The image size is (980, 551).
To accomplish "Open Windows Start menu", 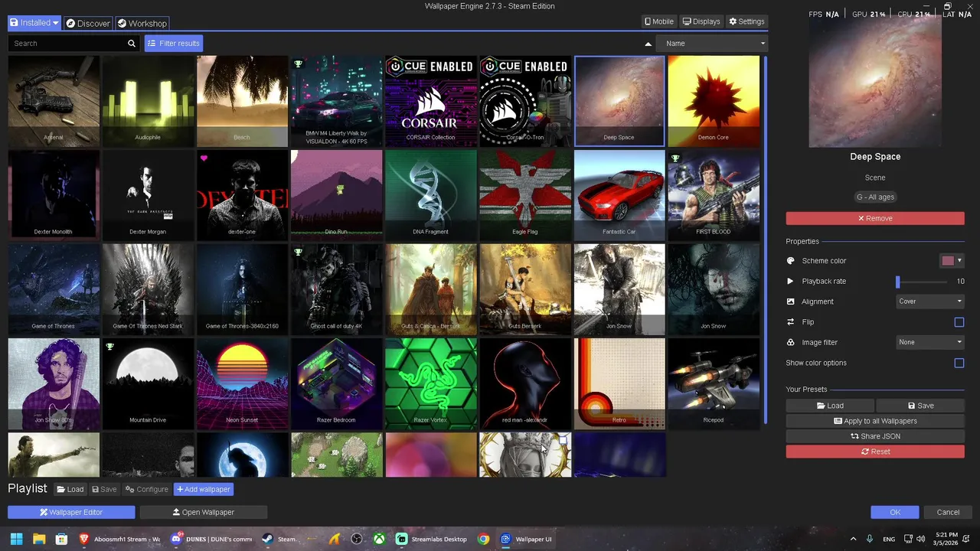I will (x=16, y=539).
